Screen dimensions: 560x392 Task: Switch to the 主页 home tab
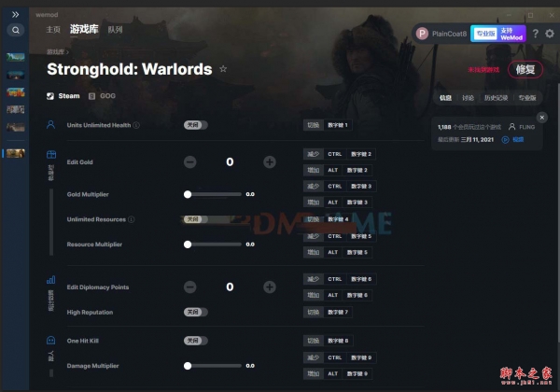(x=53, y=30)
